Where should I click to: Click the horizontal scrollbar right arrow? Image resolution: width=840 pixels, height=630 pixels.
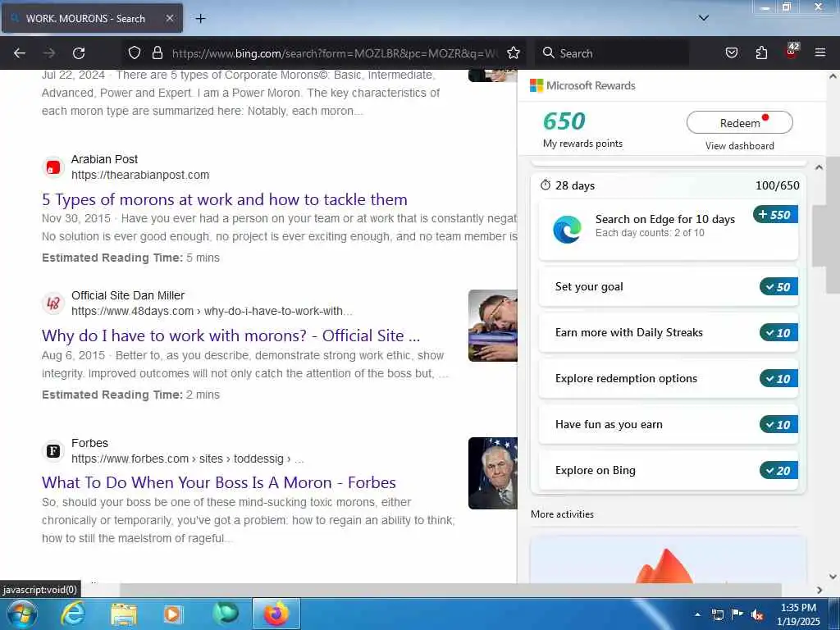pos(819,591)
